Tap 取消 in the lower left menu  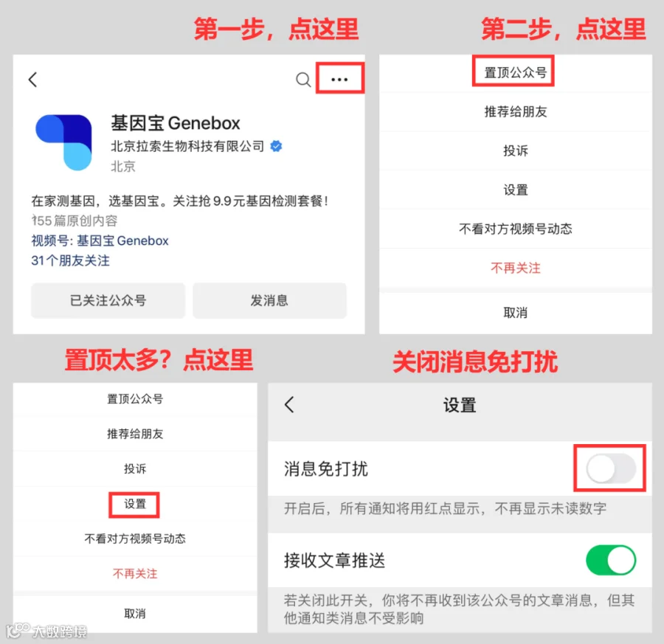[135, 614]
